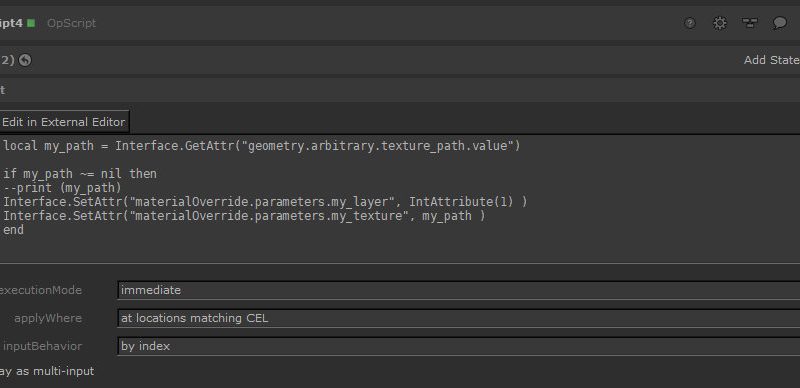Screen dimensions: 800x388
Task: Click the grey OpScript node type label
Action: [x=71, y=23]
